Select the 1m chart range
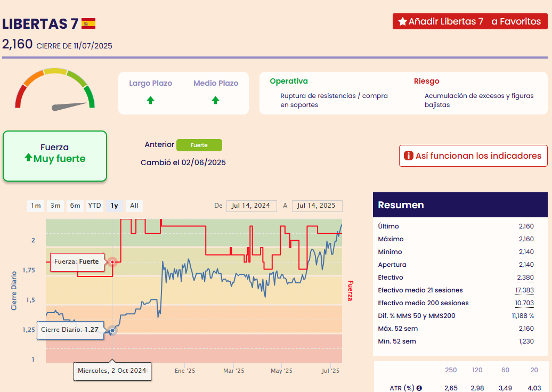The image size is (552, 392). coord(36,206)
